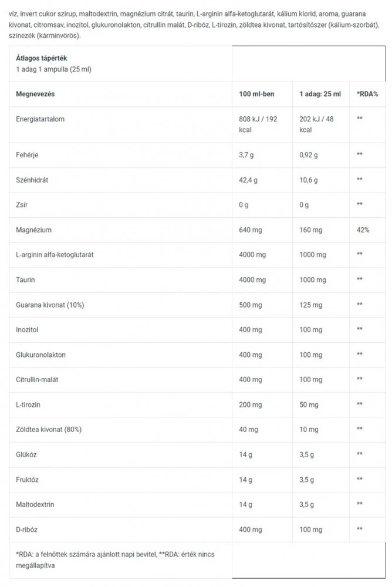
Task: Click the '202 kJ / 48 kcal' value
Action: (317, 124)
